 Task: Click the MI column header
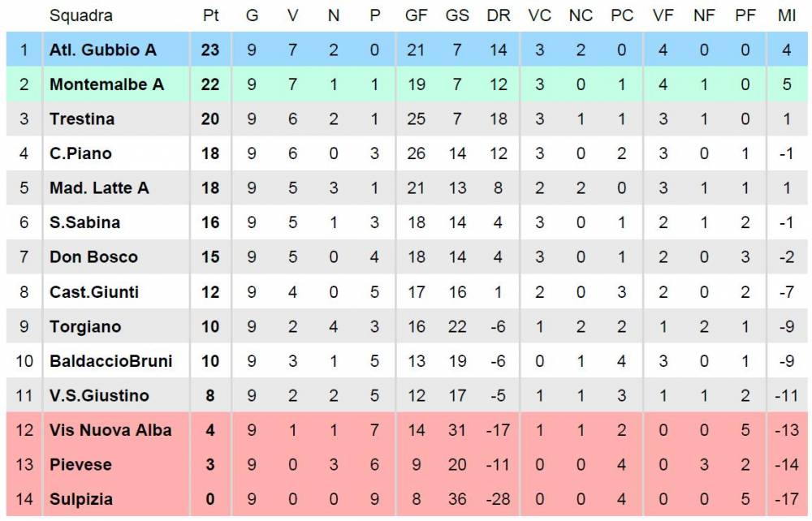(786, 15)
